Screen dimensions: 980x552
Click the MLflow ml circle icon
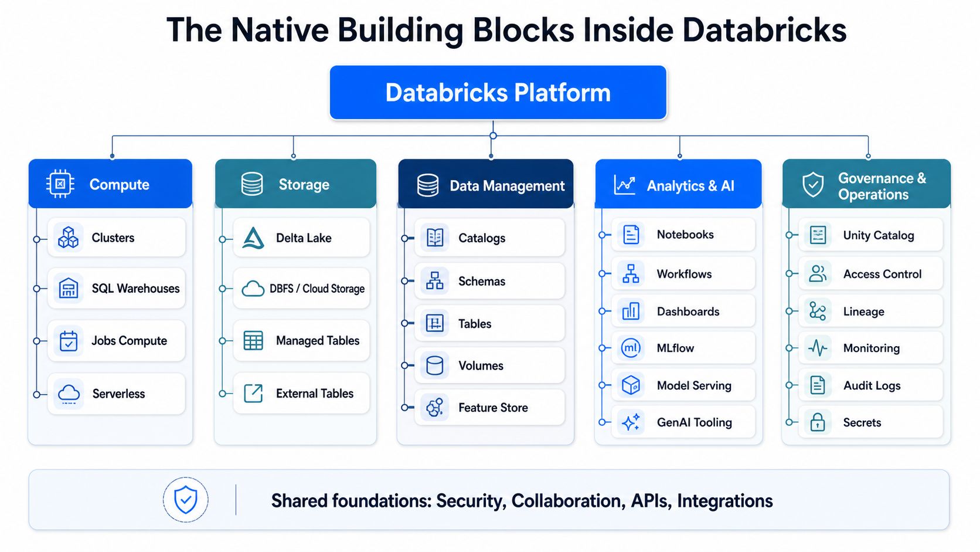[631, 348]
